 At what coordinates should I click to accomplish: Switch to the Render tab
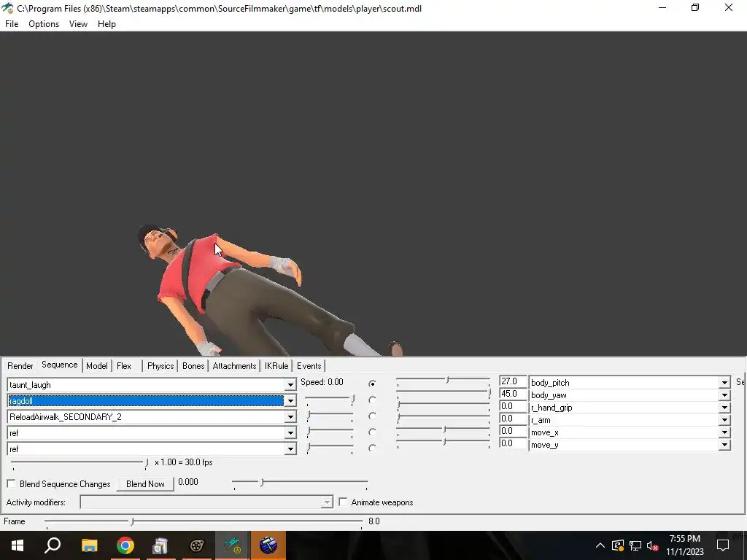tap(20, 366)
